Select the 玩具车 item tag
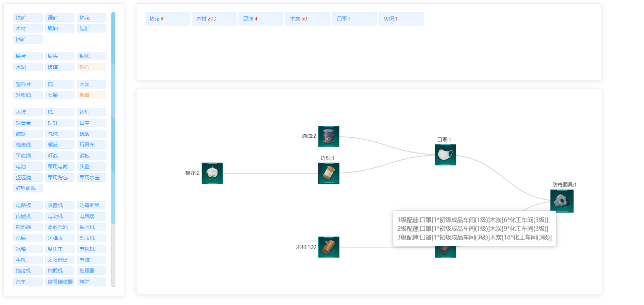Image resolution: width=644 pixels, height=305 pixels. pyautogui.click(x=92, y=145)
